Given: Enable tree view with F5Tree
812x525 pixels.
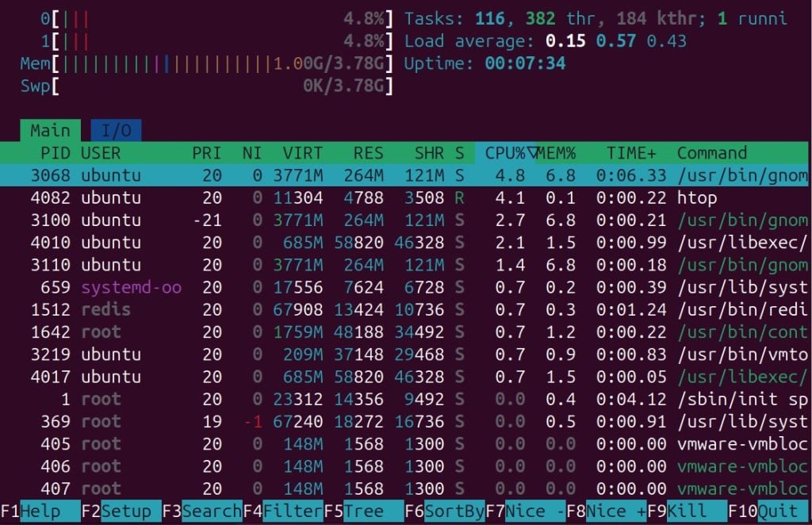Looking at the screenshot, I should coord(365,512).
